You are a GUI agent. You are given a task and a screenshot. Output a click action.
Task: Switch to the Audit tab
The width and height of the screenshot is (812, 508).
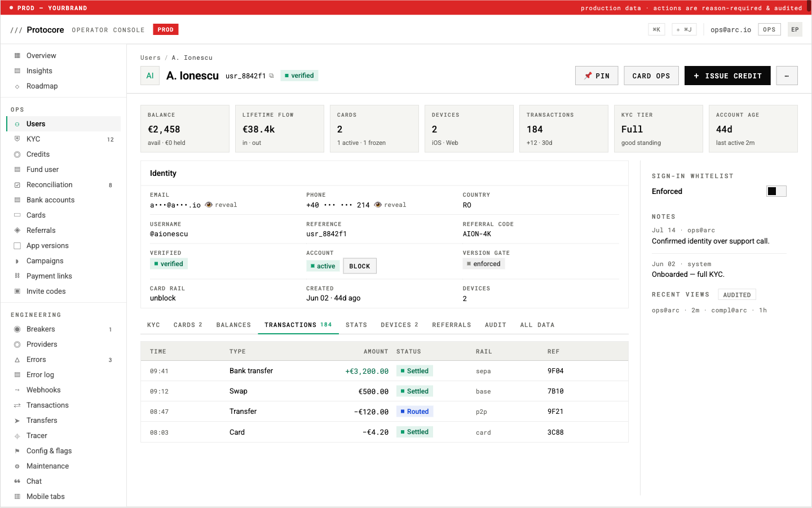point(496,325)
